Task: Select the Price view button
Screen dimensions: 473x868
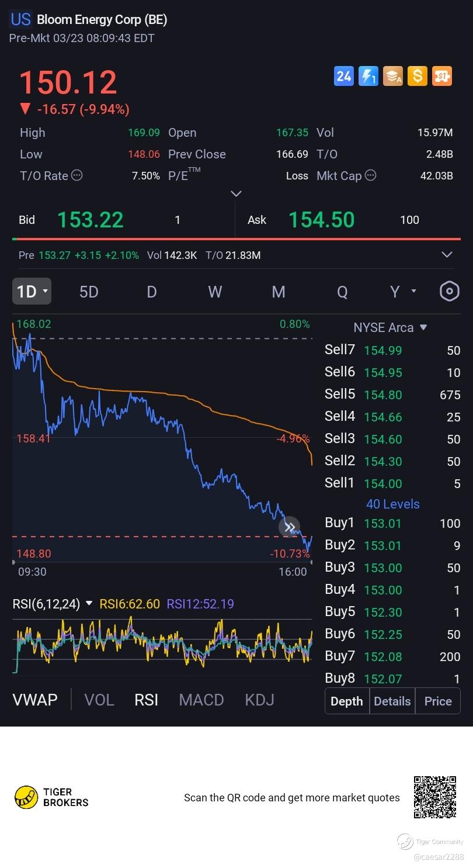Action: [x=438, y=701]
